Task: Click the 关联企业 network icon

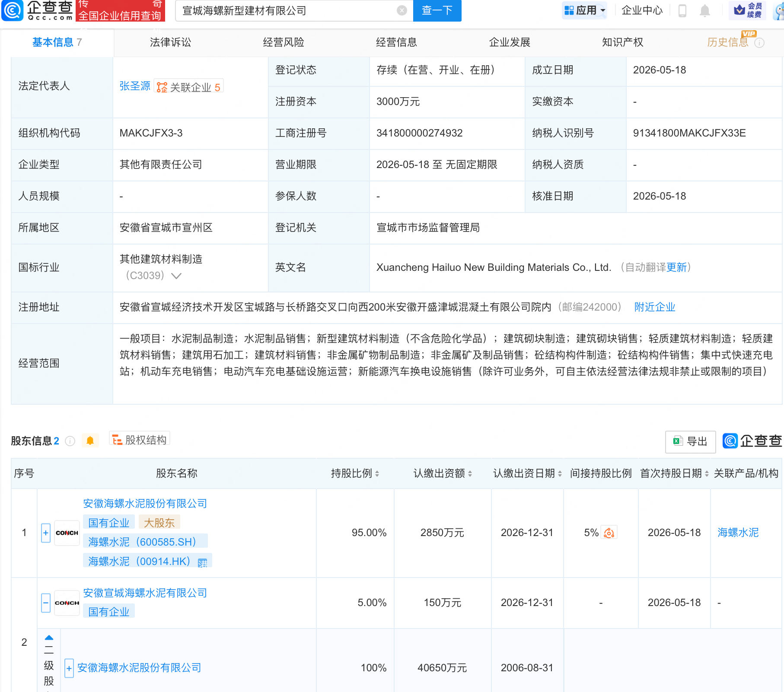Action: pyautogui.click(x=162, y=87)
